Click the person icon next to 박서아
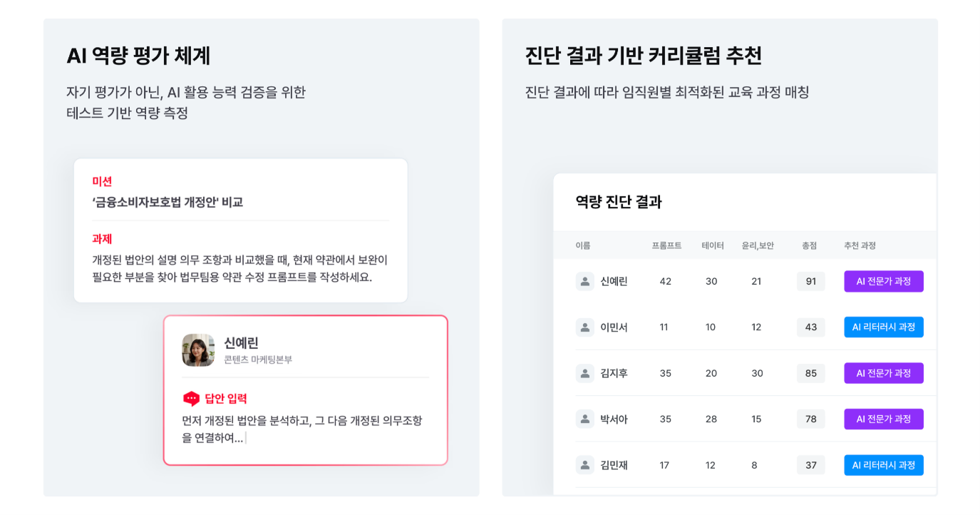 coord(585,419)
